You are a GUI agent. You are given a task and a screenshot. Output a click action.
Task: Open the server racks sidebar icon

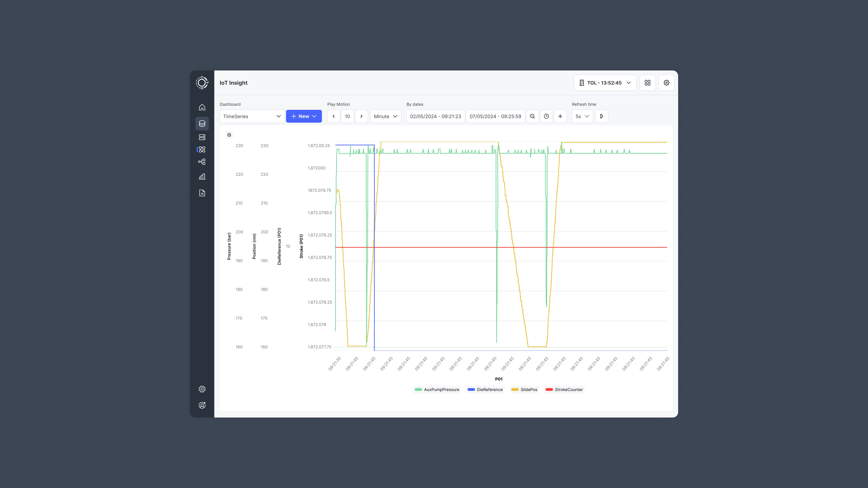[202, 137]
